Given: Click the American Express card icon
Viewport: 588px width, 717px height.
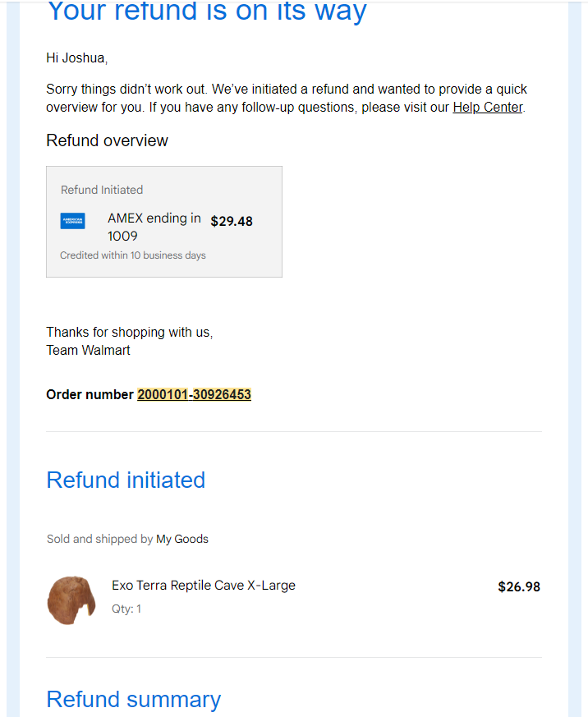Looking at the screenshot, I should [x=73, y=221].
